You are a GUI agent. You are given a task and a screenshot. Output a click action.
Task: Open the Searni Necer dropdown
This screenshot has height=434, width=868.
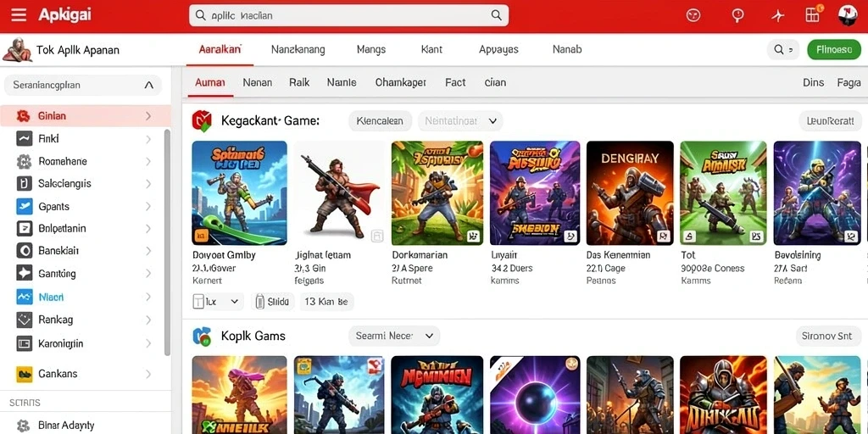pyautogui.click(x=394, y=336)
